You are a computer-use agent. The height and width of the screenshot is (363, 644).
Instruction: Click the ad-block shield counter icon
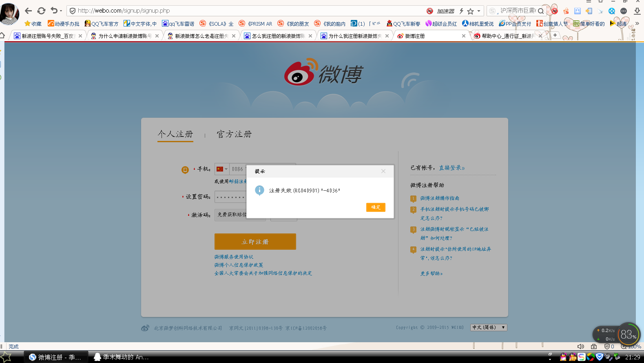[x=609, y=347]
